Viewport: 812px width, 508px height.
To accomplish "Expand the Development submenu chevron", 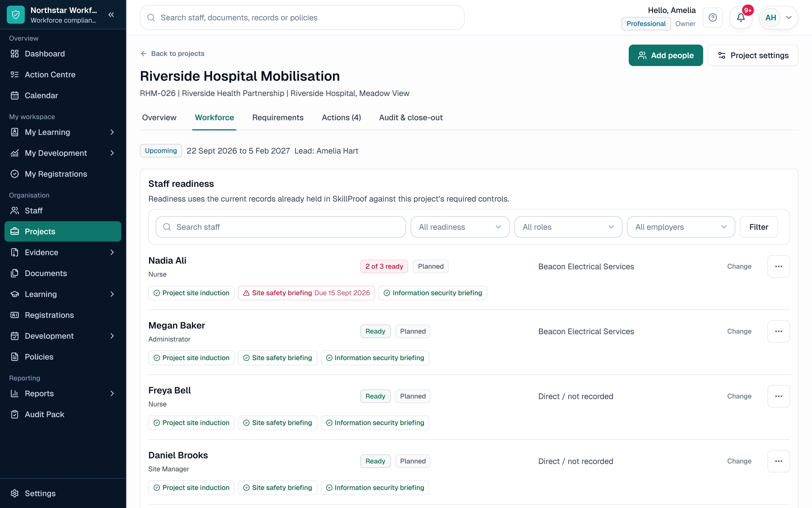I will tap(112, 336).
